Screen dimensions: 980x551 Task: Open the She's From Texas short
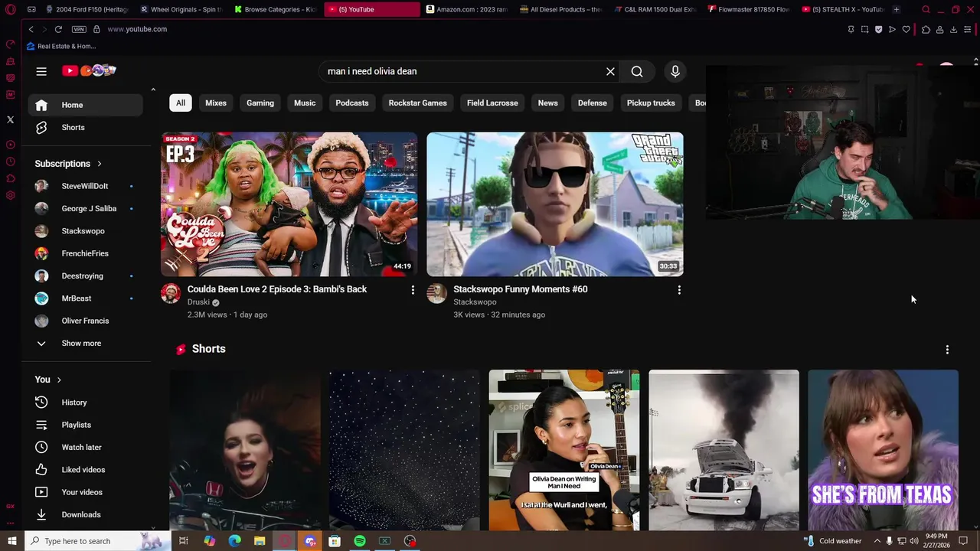[x=883, y=450]
